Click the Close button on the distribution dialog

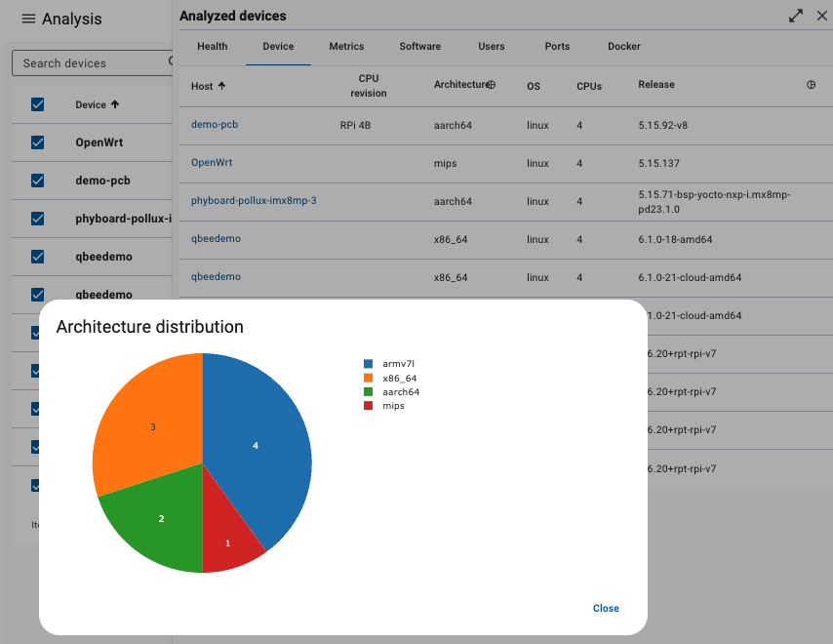(x=606, y=608)
